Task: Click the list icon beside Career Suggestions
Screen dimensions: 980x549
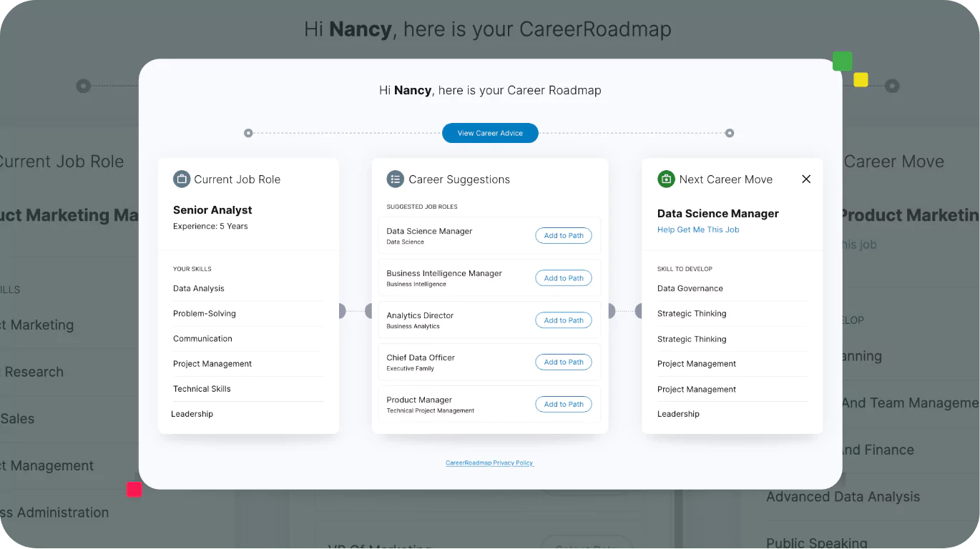Action: pos(395,179)
